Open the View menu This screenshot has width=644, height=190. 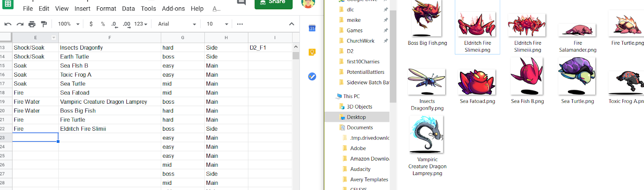tap(62, 8)
